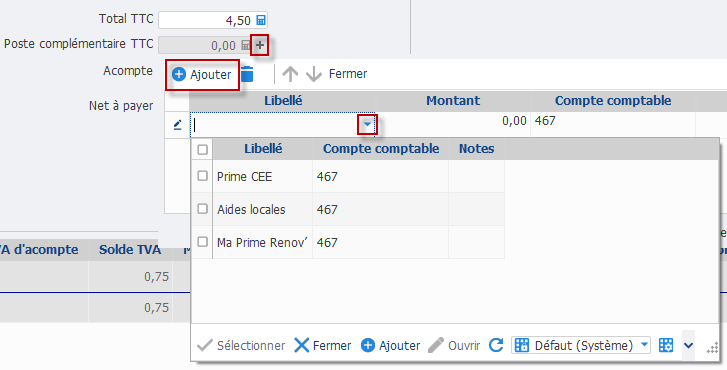The image size is (727, 370).
Task: Move row down with the down arrow
Action: tap(314, 74)
